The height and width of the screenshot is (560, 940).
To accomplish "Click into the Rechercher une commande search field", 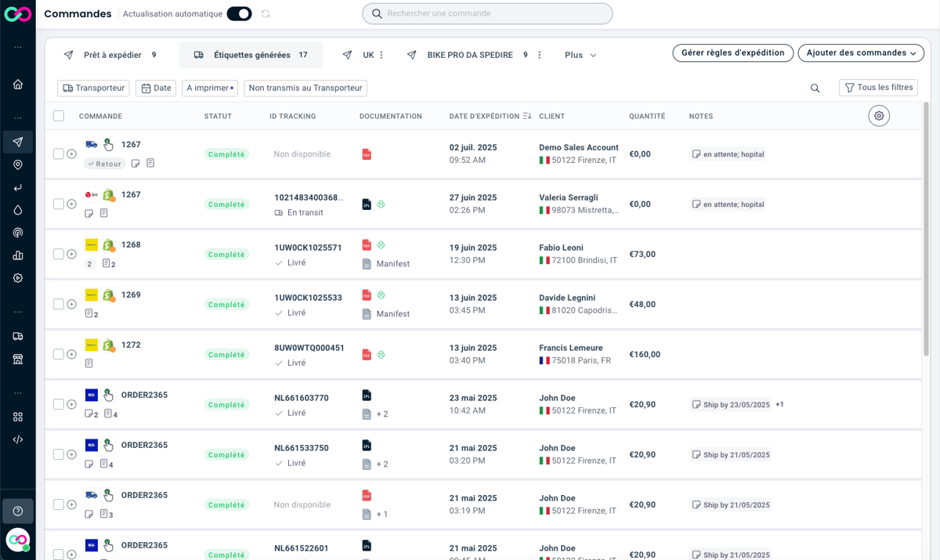I will click(487, 13).
